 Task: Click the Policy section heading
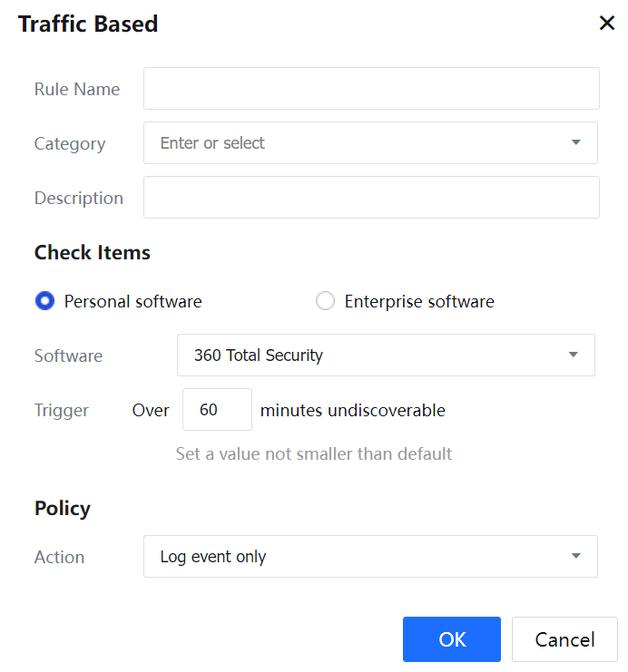[x=63, y=509]
